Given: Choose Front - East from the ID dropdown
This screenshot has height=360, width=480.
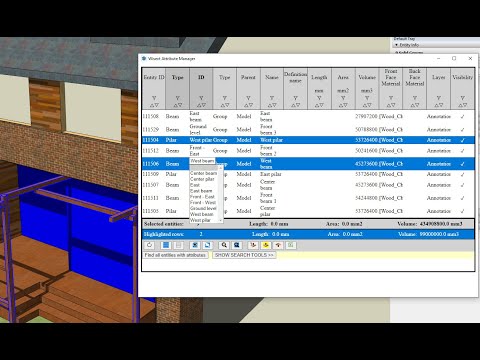Looking at the screenshot, I should [204, 197].
